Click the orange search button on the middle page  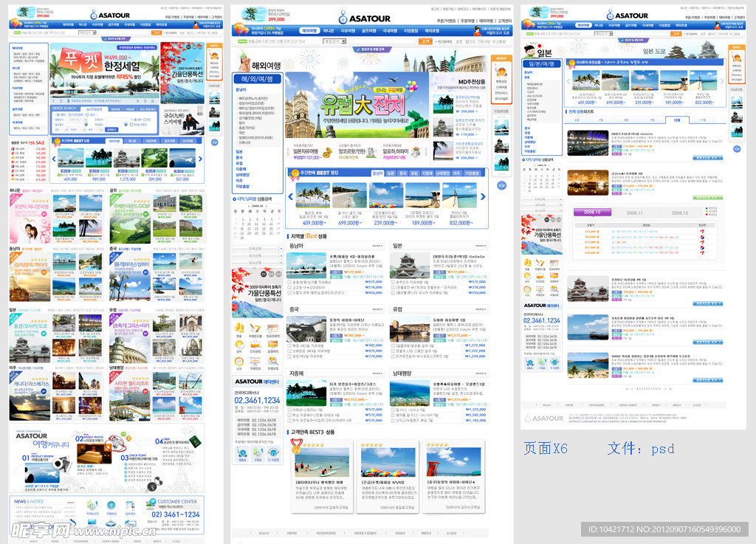[x=425, y=41]
